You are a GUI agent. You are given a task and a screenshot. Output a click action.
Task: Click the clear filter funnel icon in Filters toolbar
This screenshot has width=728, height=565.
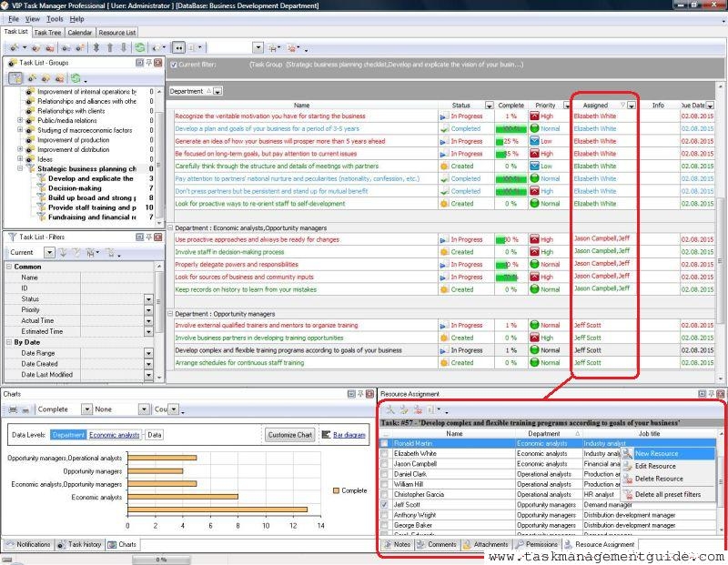pos(76,252)
